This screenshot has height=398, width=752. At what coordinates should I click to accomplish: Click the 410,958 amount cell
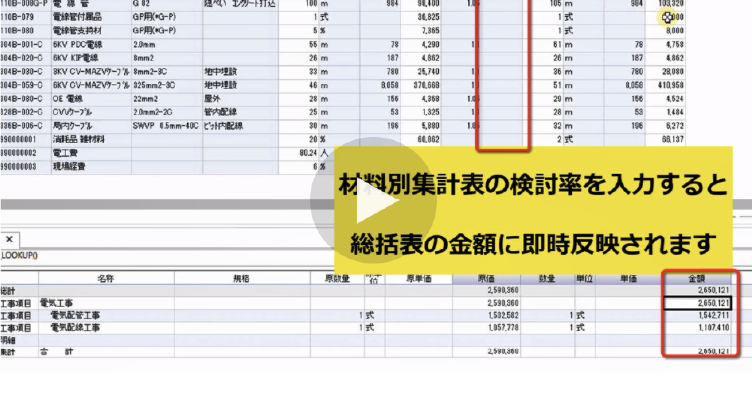pyautogui.click(x=665, y=85)
